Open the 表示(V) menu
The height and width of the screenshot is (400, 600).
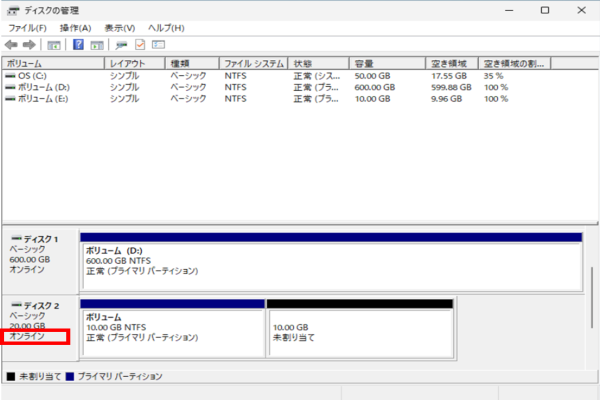[x=119, y=28]
